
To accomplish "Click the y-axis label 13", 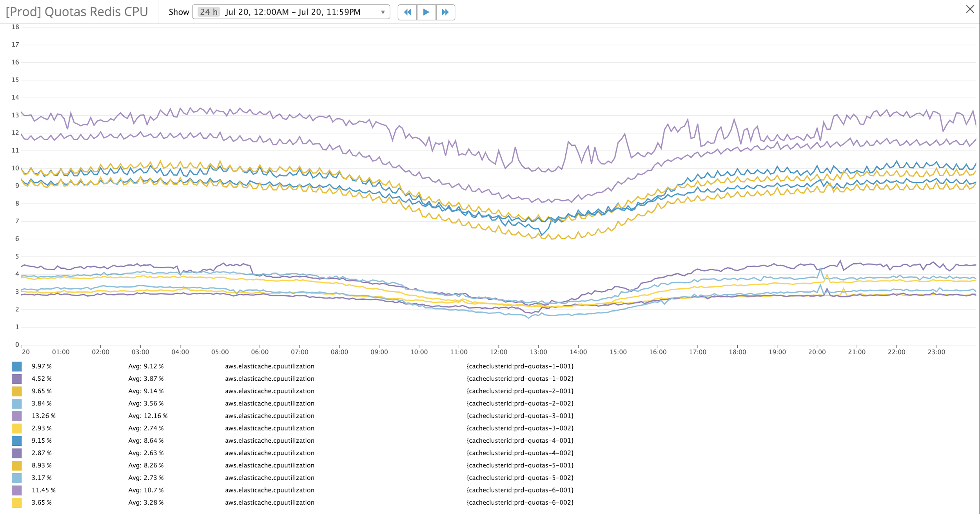I will pos(15,115).
